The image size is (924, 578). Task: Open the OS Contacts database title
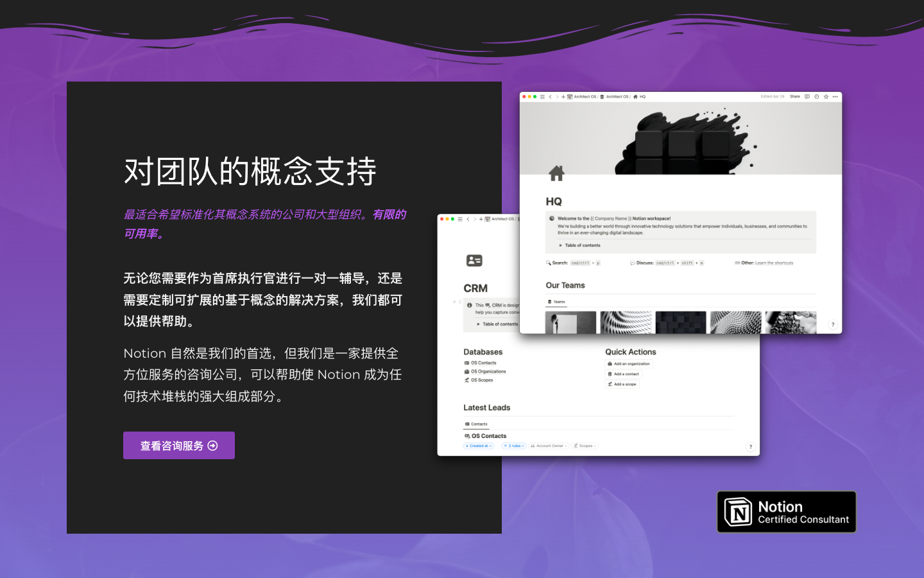click(x=486, y=436)
